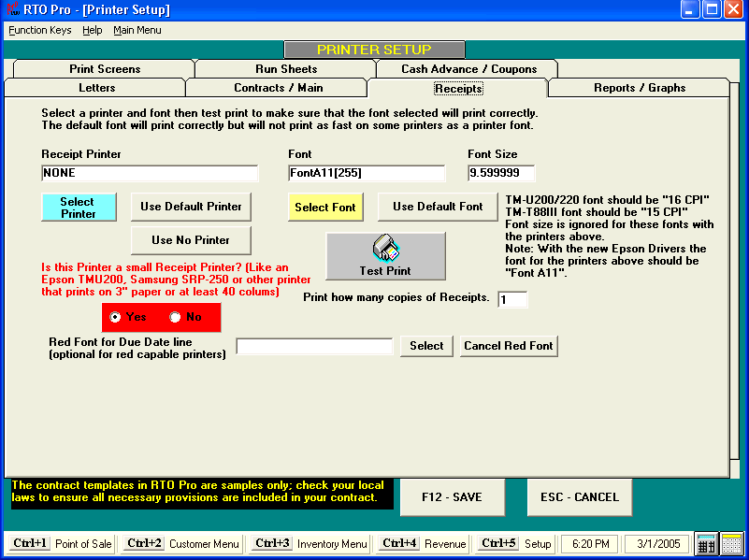
Task: Click the Red Font for Due Date field
Action: point(314,346)
